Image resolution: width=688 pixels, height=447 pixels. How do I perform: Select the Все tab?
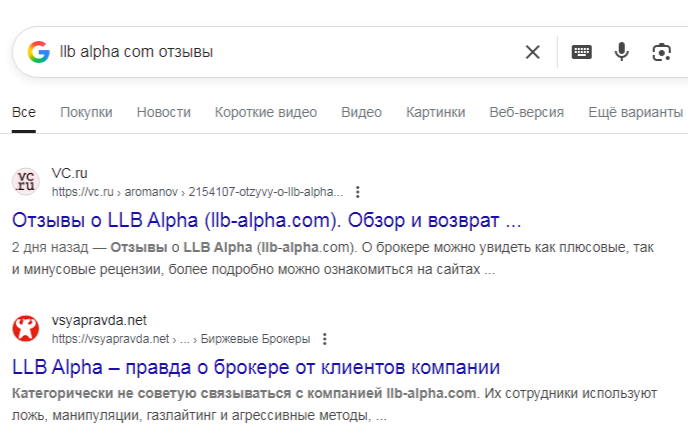coord(24,112)
